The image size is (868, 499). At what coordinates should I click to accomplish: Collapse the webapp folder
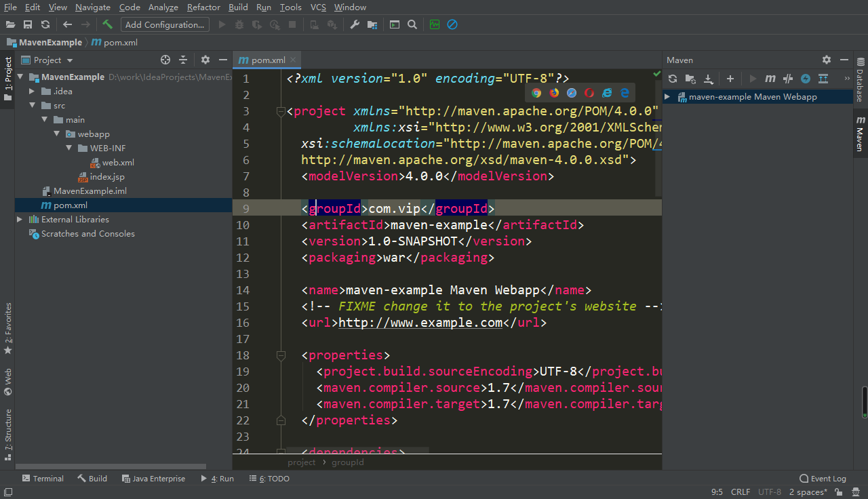point(57,134)
